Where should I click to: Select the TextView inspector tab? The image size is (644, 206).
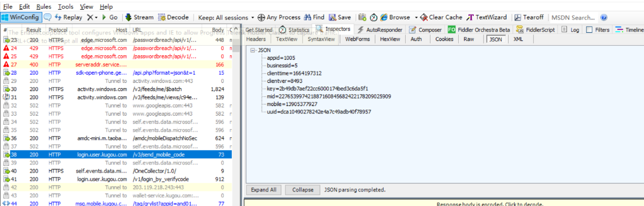tap(287, 39)
